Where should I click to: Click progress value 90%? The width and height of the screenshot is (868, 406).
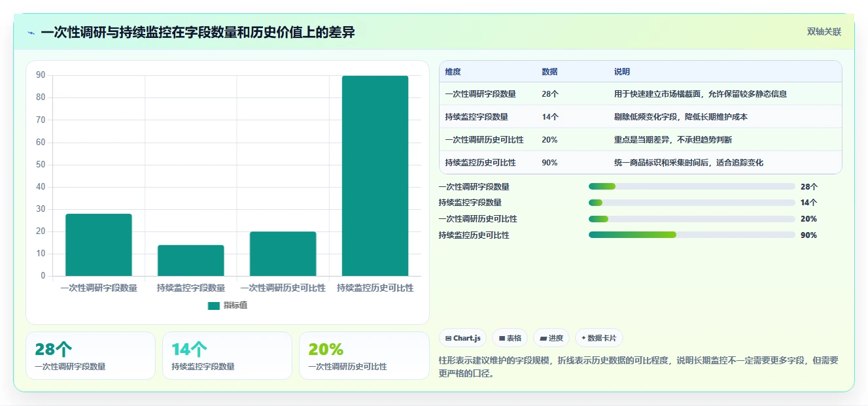808,235
